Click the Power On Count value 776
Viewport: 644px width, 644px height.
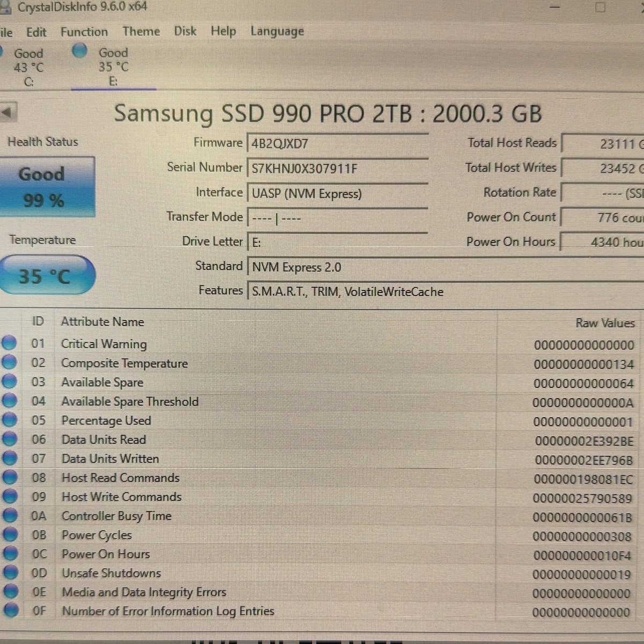602,217
